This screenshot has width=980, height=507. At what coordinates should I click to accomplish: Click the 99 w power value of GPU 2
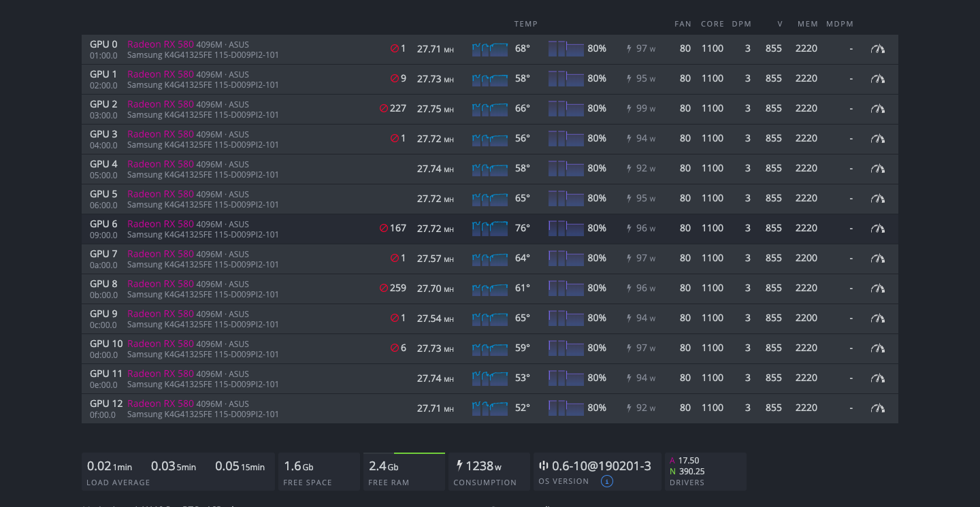646,108
